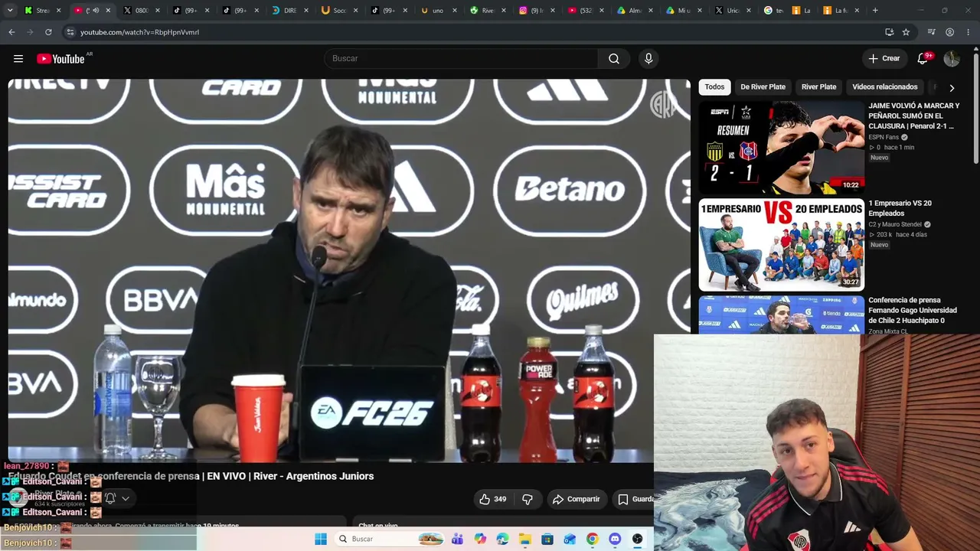Switch to the X 'Uric' tab
This screenshot has height=551, width=980.
click(x=734, y=11)
